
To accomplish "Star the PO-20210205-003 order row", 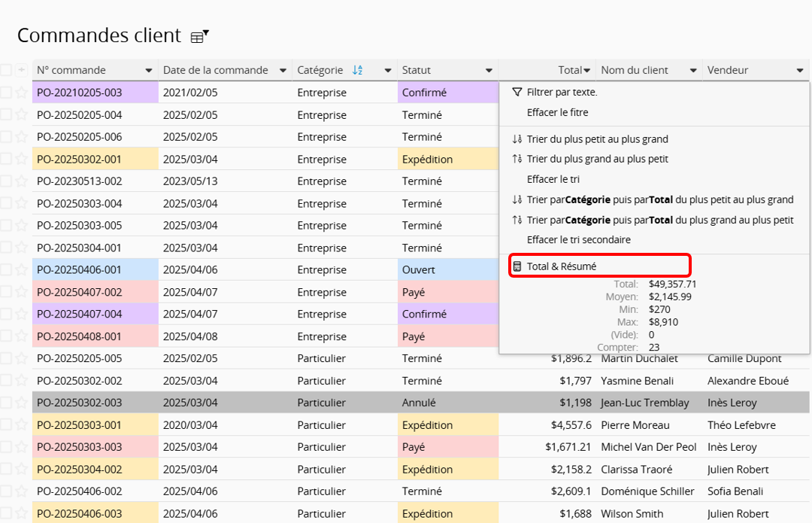I will click(x=21, y=93).
